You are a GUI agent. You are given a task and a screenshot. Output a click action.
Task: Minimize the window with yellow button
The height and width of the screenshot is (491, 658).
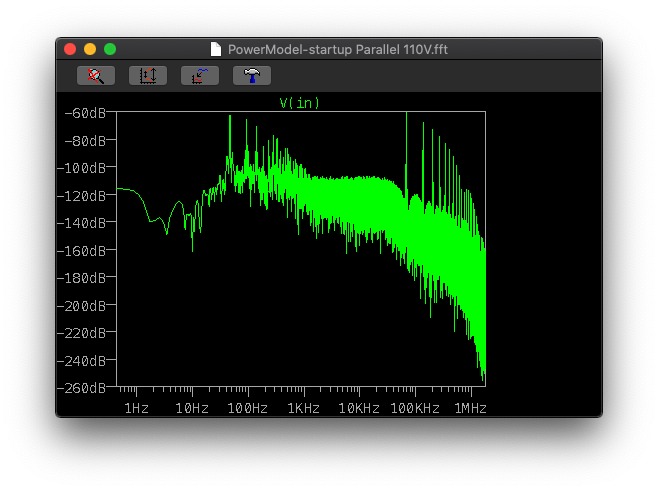click(x=90, y=50)
